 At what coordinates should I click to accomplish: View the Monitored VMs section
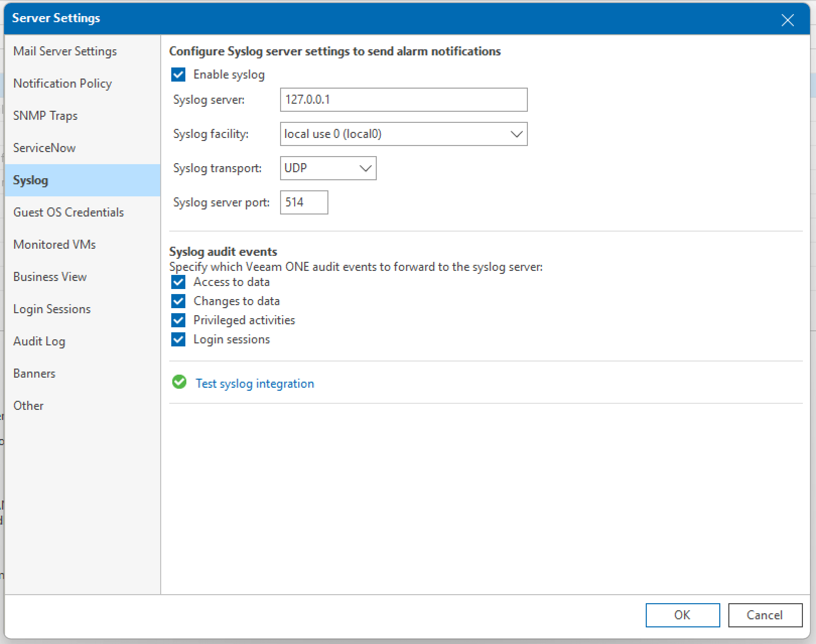coord(54,244)
